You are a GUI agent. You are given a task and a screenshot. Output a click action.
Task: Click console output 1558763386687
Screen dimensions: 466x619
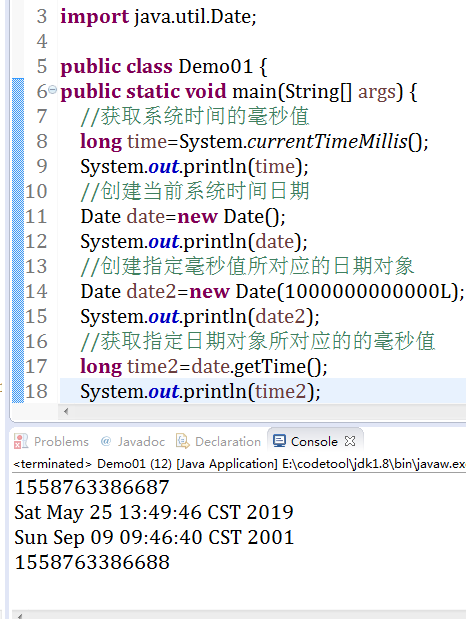(x=92, y=488)
